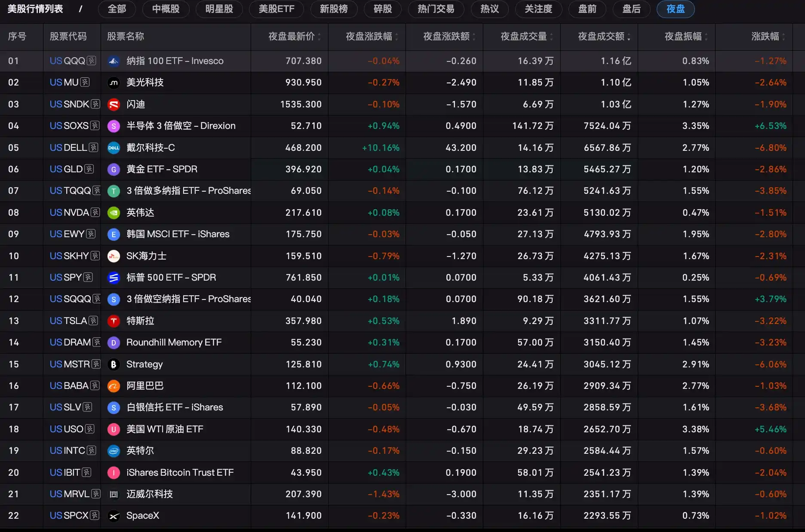Sort by 夜盘振幅 column arrow
Image resolution: width=805 pixels, height=532 pixels.
click(x=706, y=37)
